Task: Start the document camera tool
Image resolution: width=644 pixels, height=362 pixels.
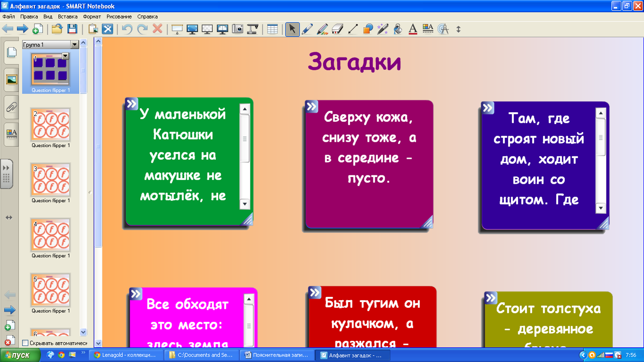Action: pyautogui.click(x=253, y=29)
